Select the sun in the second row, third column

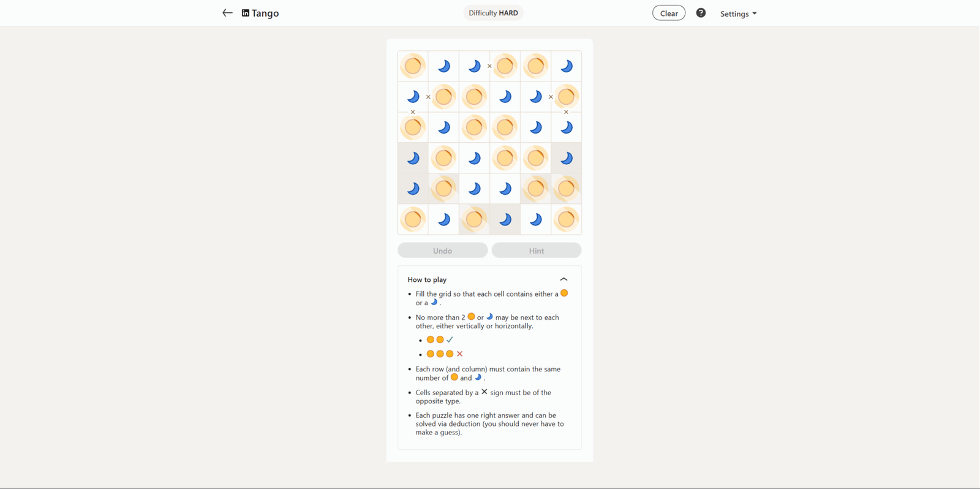point(474,97)
